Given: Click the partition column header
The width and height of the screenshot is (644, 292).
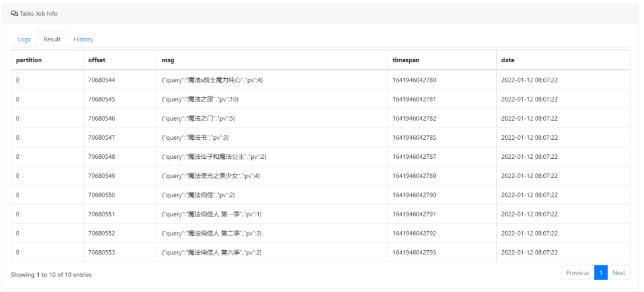Looking at the screenshot, I should (x=29, y=60).
